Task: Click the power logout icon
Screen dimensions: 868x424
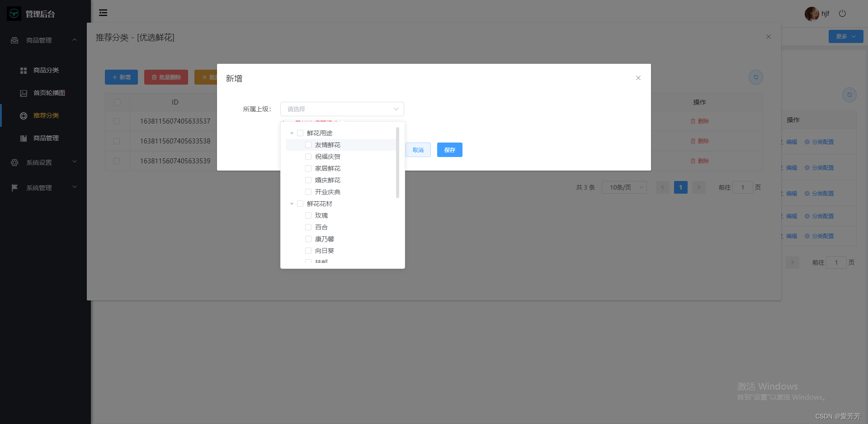Action: (x=842, y=14)
